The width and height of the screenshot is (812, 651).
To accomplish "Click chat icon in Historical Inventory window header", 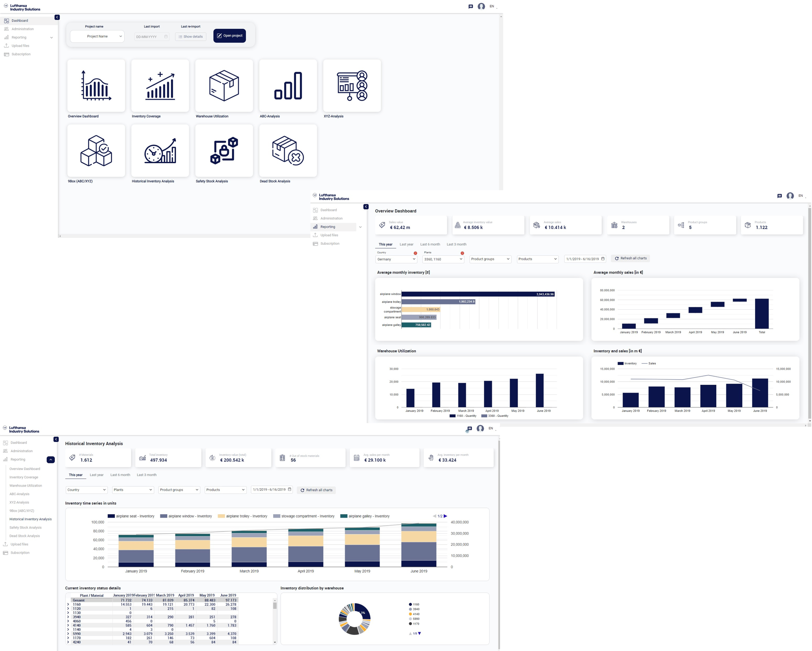I will click(x=469, y=429).
